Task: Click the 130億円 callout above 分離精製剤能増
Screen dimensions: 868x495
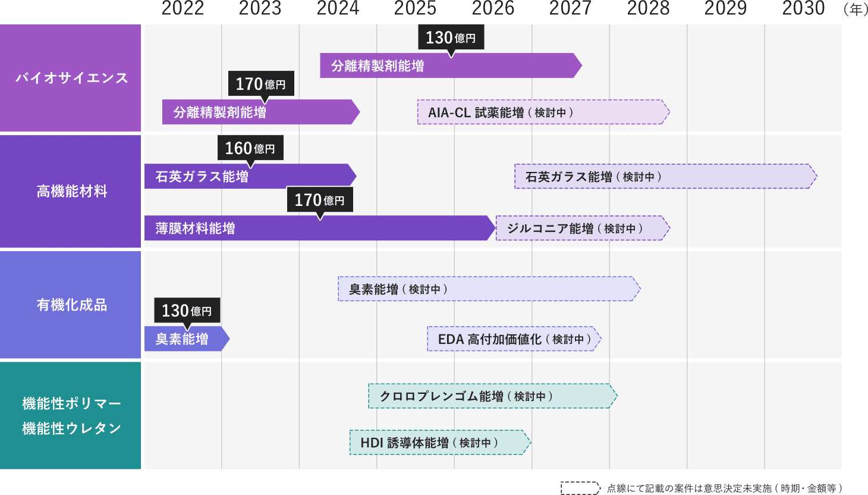Action: coord(451,37)
